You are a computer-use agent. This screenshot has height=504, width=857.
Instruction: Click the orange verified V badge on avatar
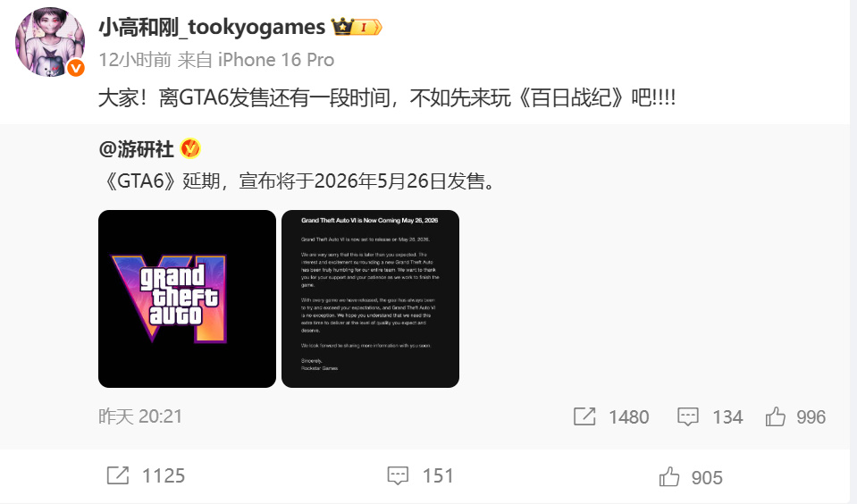75,68
